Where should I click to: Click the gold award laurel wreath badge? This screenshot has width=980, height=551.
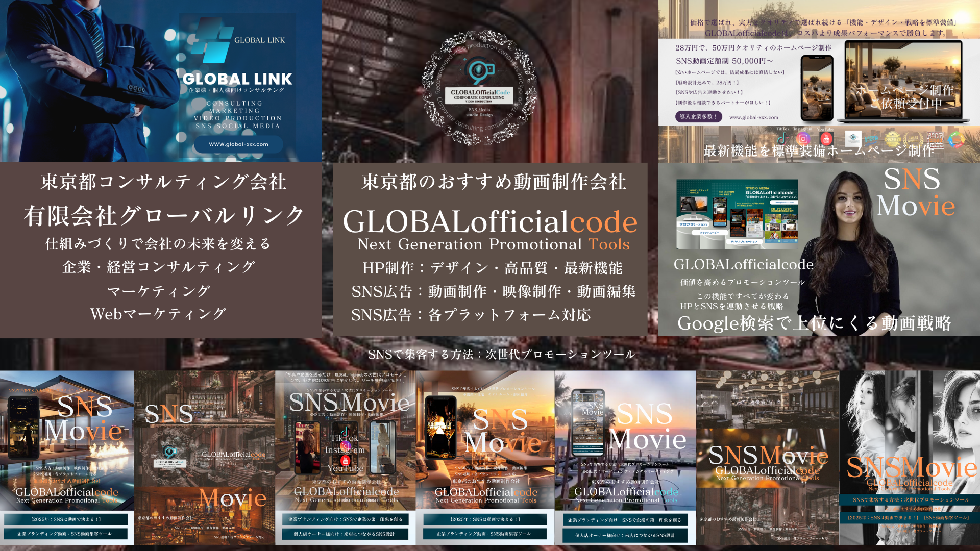coord(913,139)
